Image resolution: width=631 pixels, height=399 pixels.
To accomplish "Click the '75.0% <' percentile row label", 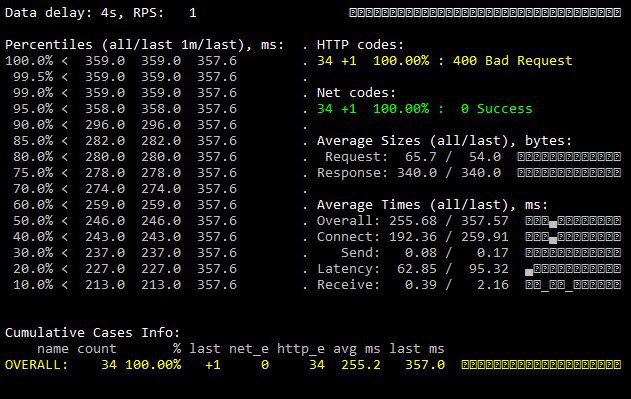I will [41, 173].
